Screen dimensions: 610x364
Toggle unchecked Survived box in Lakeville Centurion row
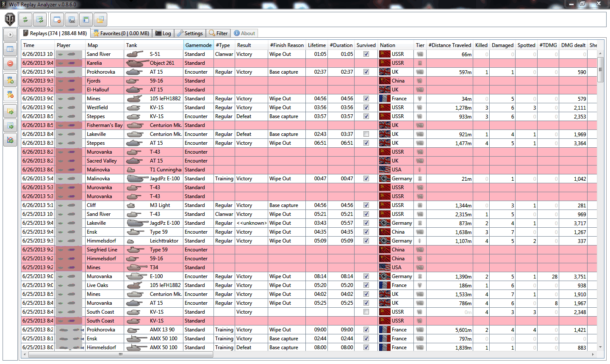tap(366, 134)
